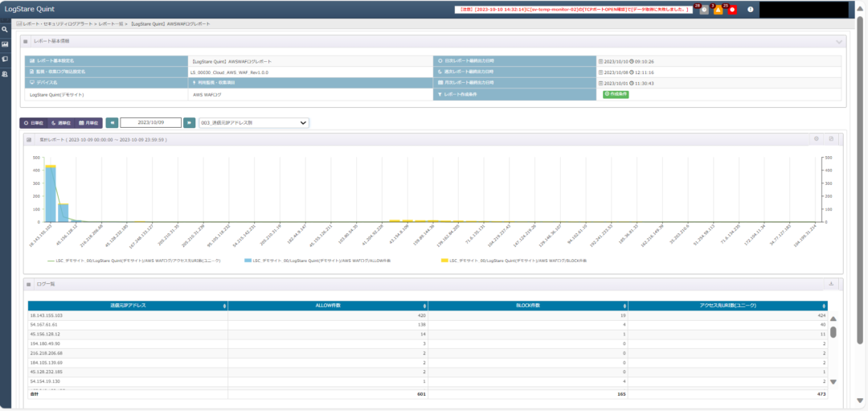Select table row 54.154.19.130

[428, 381]
